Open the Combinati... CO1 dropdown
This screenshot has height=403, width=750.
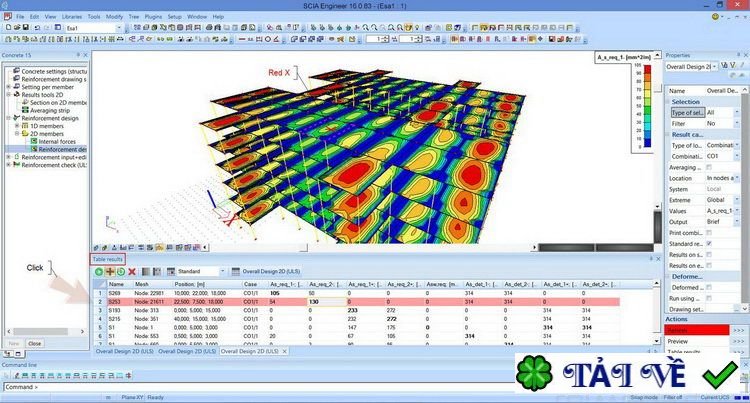coord(737,156)
